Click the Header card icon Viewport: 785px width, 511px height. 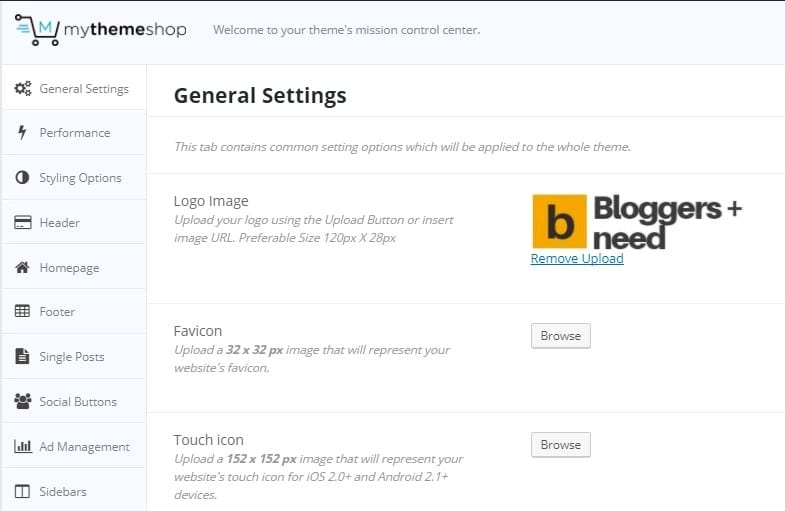tap(23, 222)
